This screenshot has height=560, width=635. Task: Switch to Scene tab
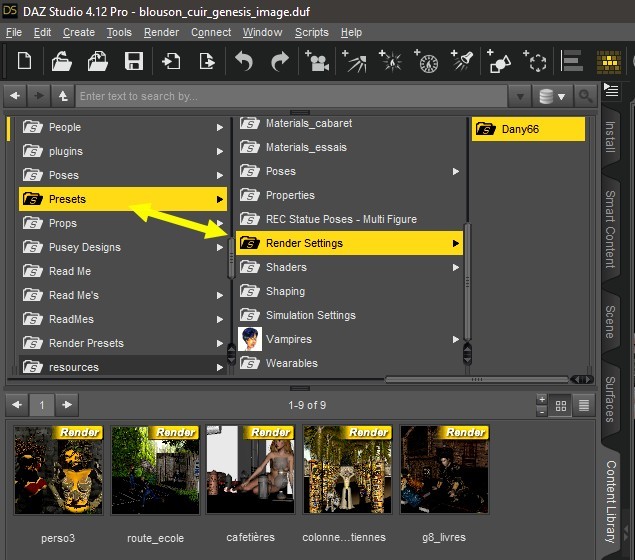point(610,322)
